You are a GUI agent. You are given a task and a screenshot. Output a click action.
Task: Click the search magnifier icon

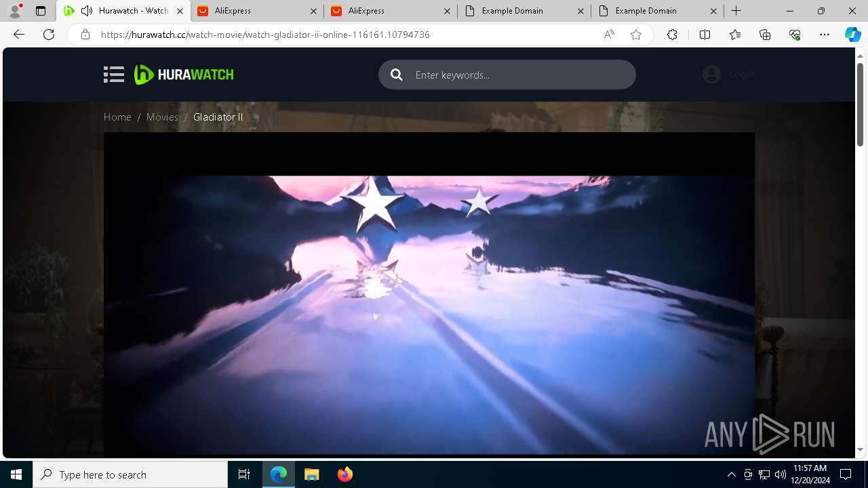[397, 75]
